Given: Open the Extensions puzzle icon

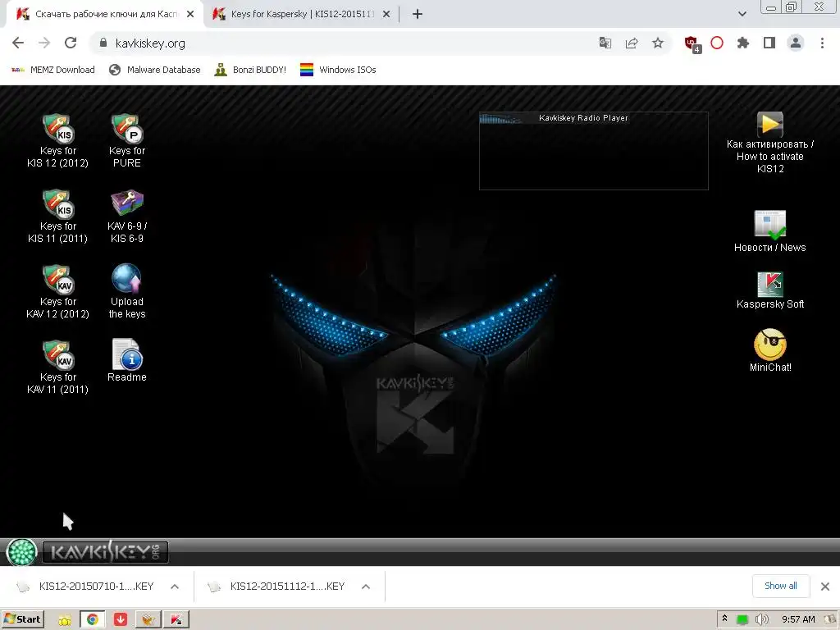Looking at the screenshot, I should pos(743,43).
